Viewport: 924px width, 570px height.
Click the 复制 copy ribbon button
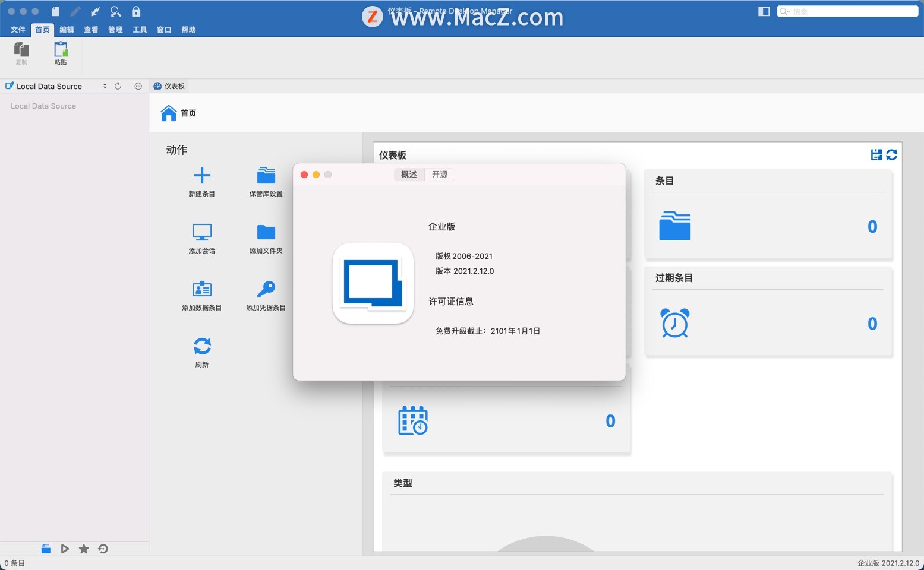coord(21,53)
